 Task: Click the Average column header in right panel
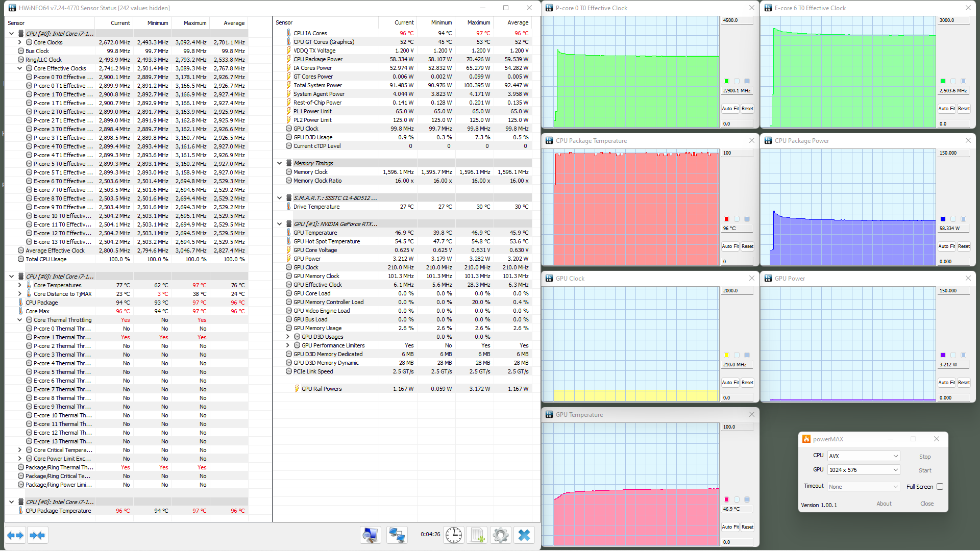point(518,22)
